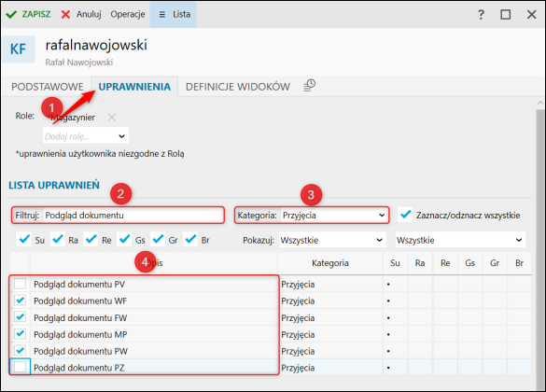Open the Pokazuj Wszystkie dropdown
This screenshot has width=546, height=392.
(x=332, y=240)
